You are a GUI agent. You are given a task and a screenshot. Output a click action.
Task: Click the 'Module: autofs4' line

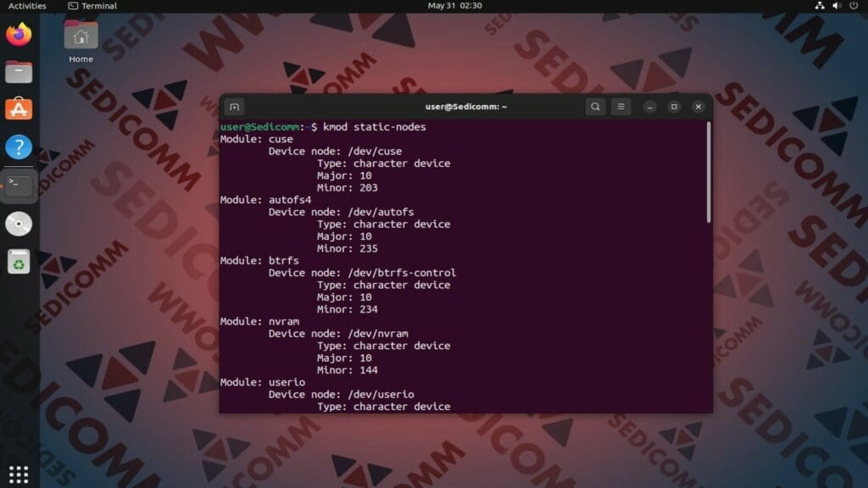tap(265, 200)
